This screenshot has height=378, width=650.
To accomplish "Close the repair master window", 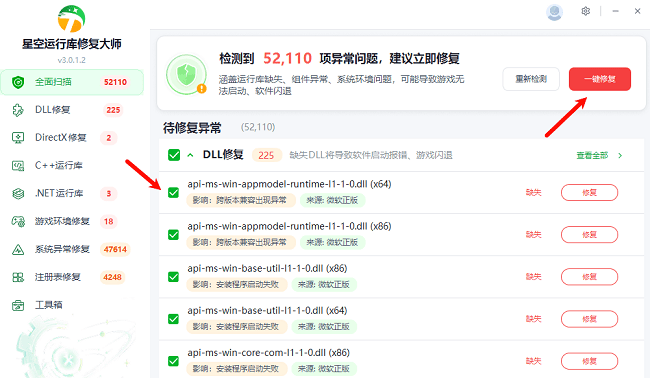I will click(x=638, y=11).
